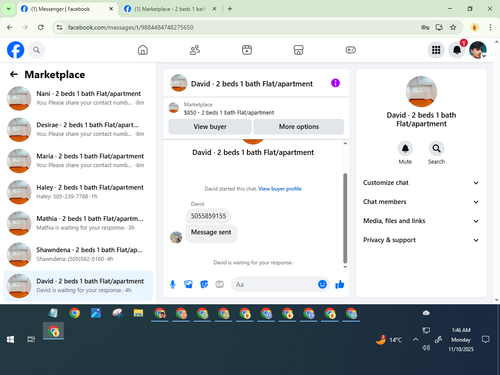Image resolution: width=500 pixels, height=375 pixels.
Task: Expand the Privacy & support section
Action: coord(421,240)
